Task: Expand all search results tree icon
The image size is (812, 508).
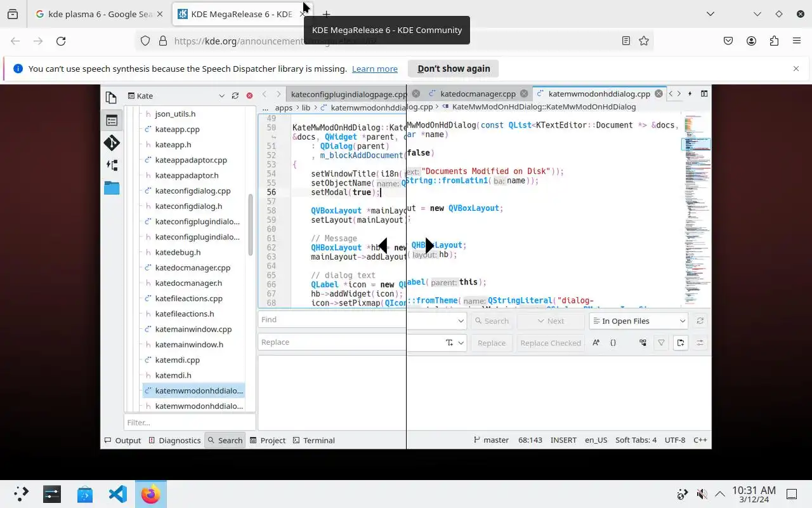Action: pos(643,343)
